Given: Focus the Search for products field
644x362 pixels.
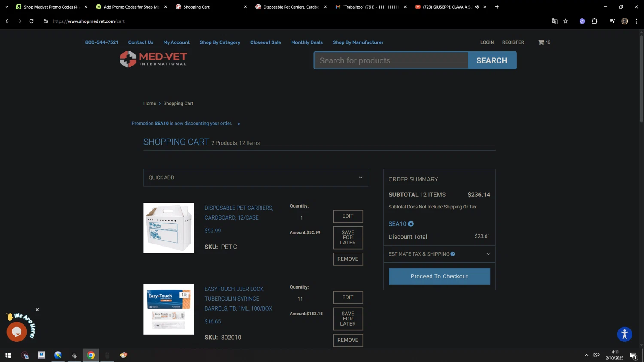Looking at the screenshot, I should click(x=391, y=60).
